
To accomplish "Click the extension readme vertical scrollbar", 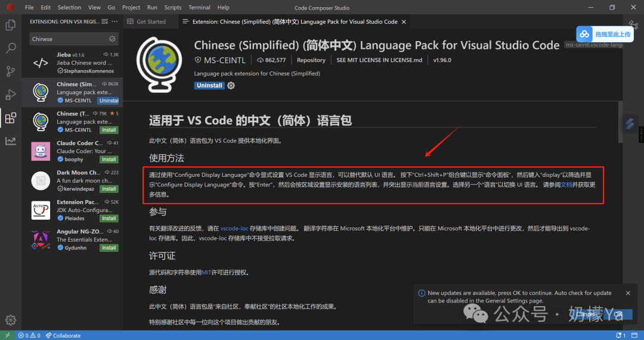I will pos(620,122).
